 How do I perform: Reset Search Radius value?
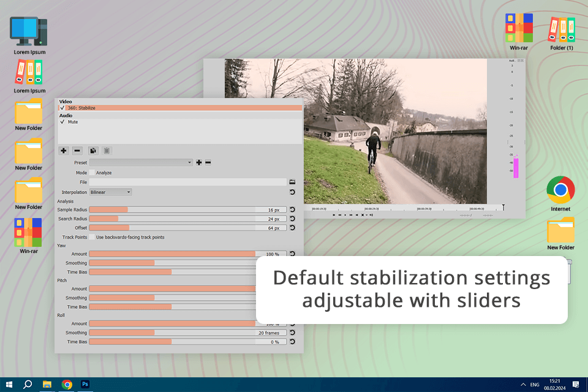click(x=293, y=218)
